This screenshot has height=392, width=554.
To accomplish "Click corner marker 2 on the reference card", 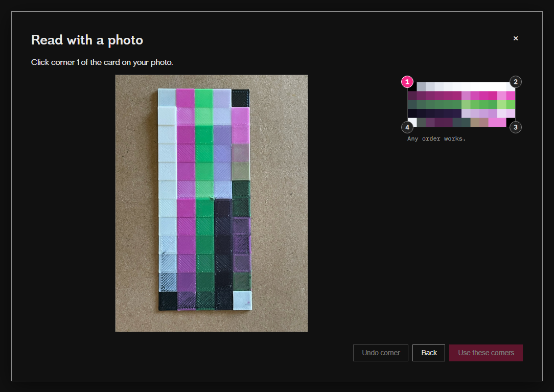I will coord(516,82).
